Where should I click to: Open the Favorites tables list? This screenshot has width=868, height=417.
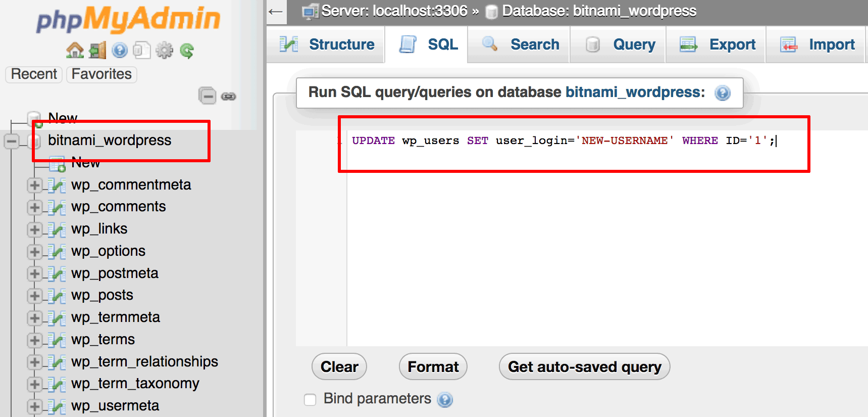(101, 74)
